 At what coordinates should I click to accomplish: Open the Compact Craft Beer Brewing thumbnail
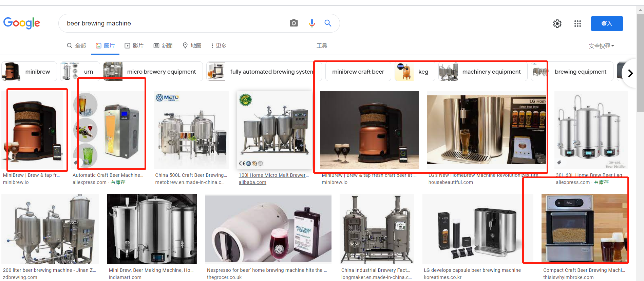[x=585, y=229]
